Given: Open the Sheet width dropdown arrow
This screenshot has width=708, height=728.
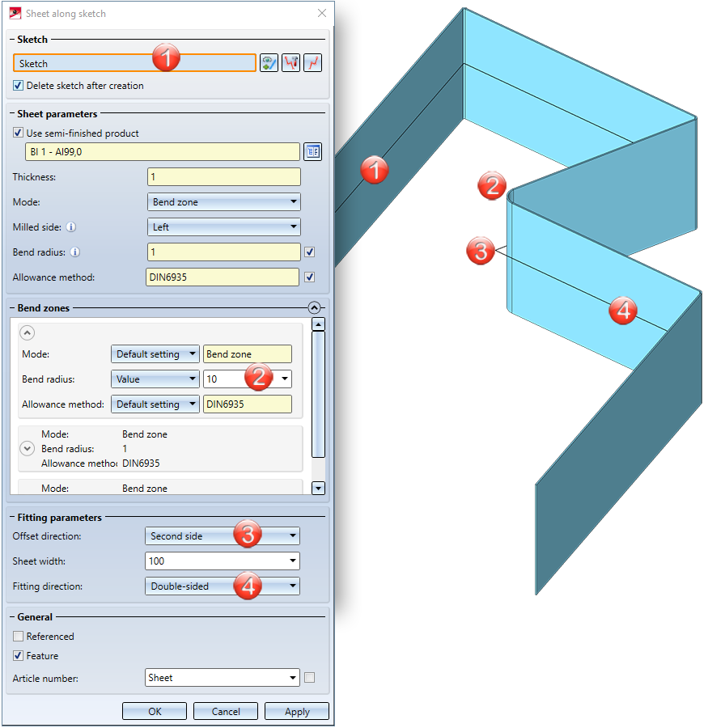Looking at the screenshot, I should pyautogui.click(x=293, y=561).
